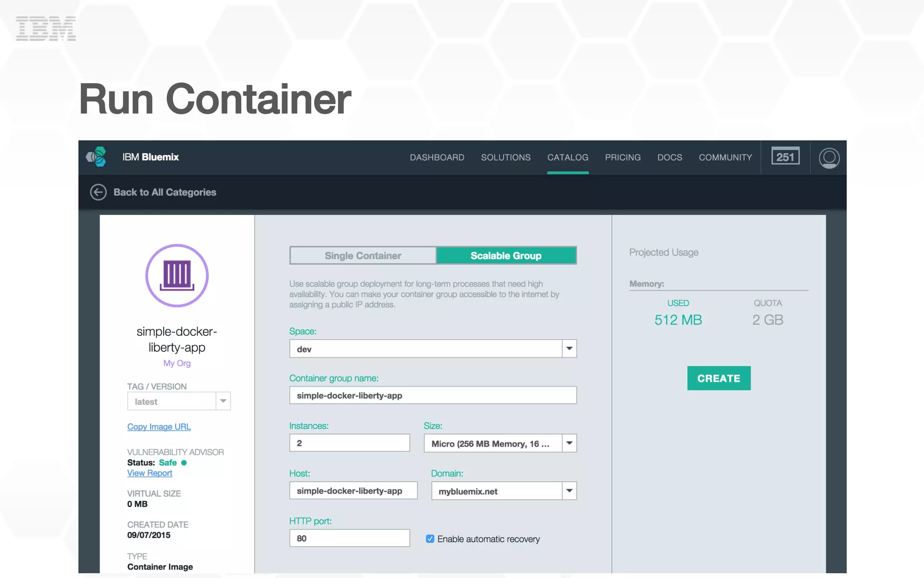Screen dimensions: 924x578
Task: Open the Docs nav item
Action: (x=670, y=158)
